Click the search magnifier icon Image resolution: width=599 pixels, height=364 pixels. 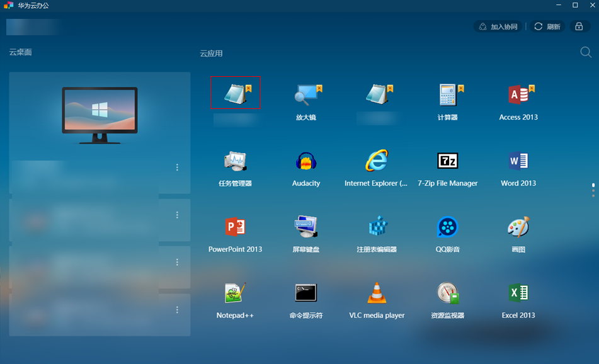coord(586,52)
